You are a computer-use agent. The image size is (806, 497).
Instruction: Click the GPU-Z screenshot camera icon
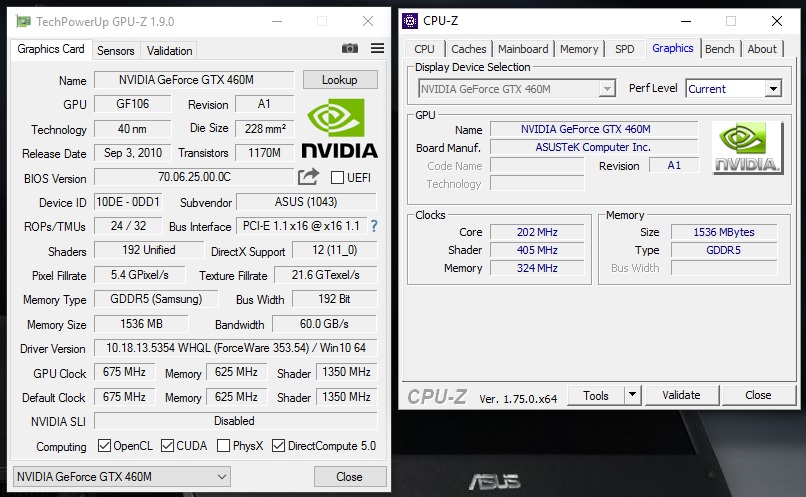tap(350, 48)
